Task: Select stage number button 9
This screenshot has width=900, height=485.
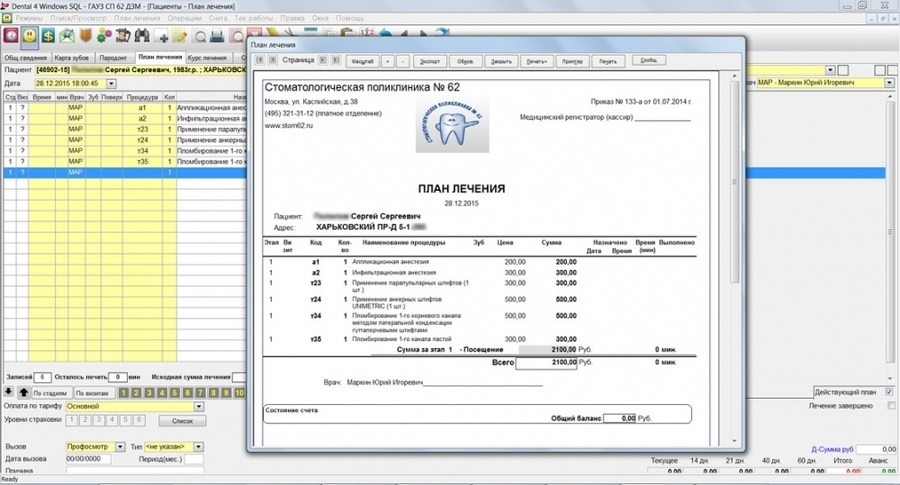Action: click(x=226, y=393)
